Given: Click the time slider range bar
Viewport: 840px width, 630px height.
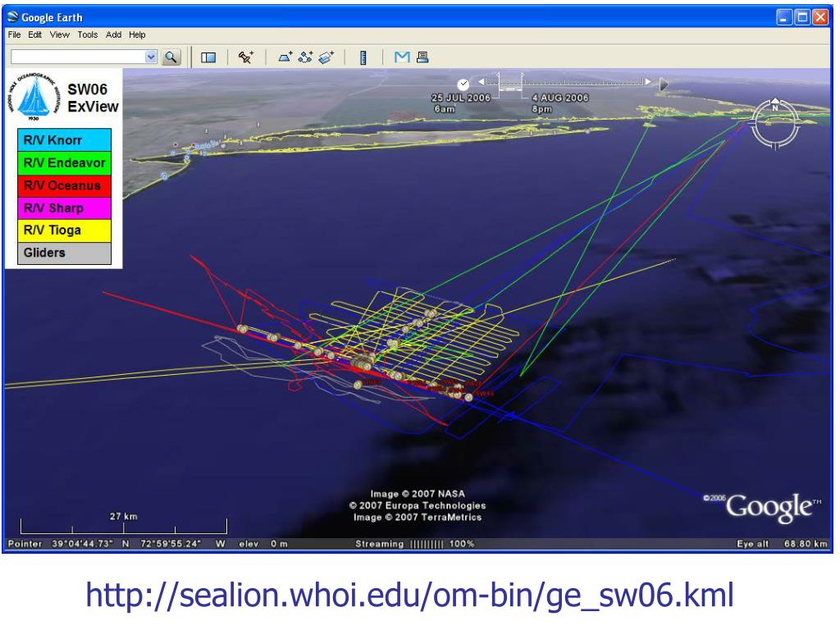Looking at the screenshot, I should click(564, 83).
